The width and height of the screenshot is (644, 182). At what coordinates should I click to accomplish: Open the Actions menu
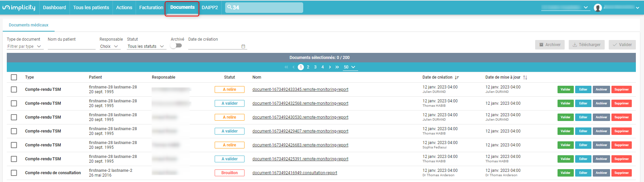124,7
